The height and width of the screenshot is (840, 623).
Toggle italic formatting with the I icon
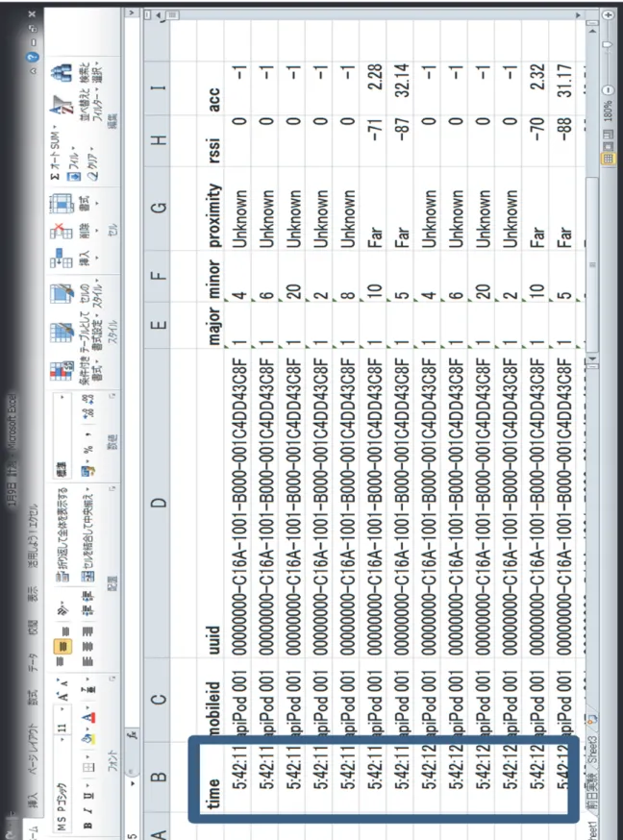pos(88,810)
